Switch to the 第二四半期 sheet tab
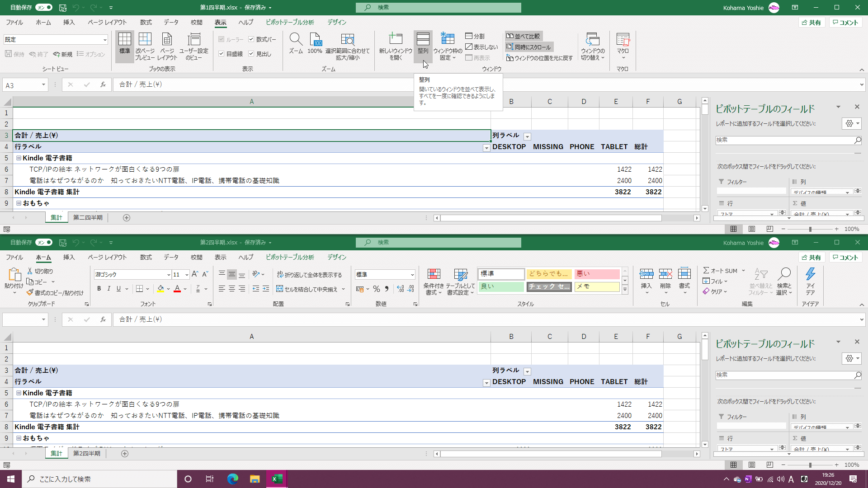The width and height of the screenshot is (868, 488). [88, 218]
